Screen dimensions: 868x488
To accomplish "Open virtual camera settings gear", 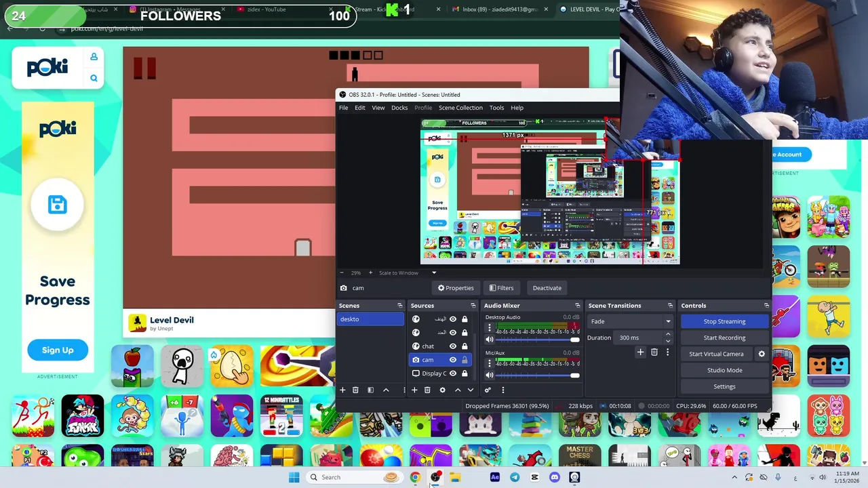I will [762, 354].
